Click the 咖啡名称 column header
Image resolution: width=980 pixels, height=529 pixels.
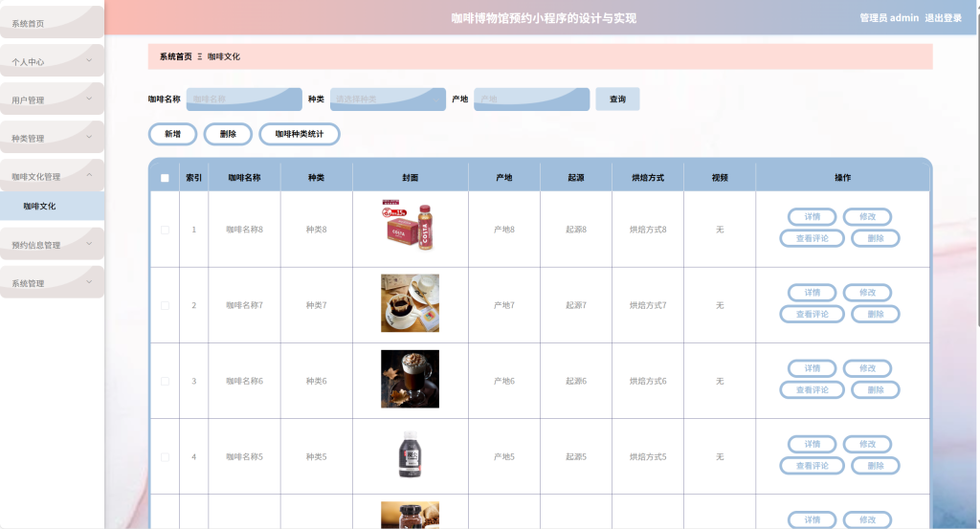[x=244, y=178]
